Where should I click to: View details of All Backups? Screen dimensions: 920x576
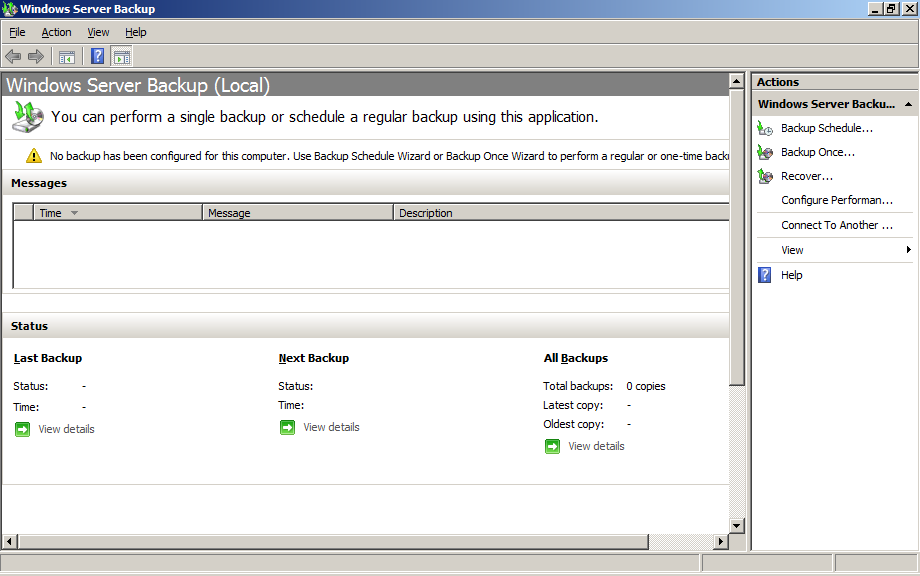597,446
